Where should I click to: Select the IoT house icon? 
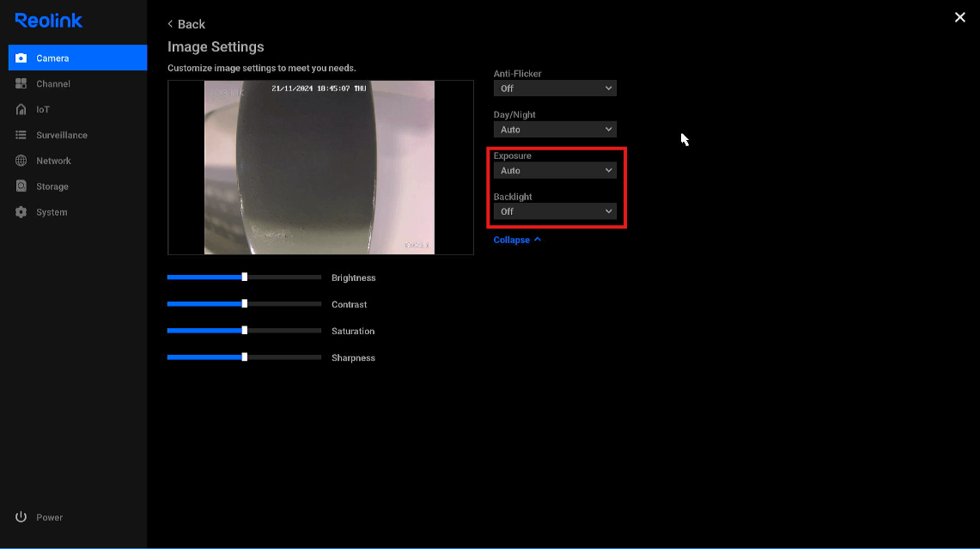point(21,110)
